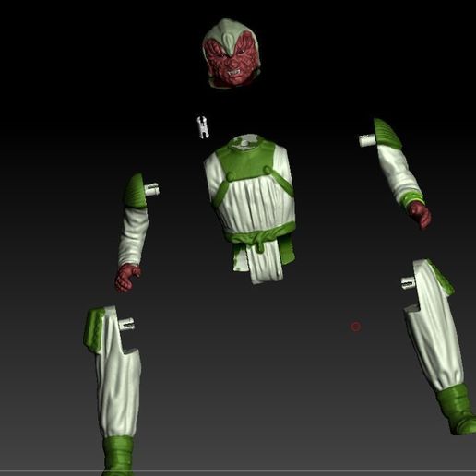Viewport: 476px width, 476px height.
Task: Click the red hand on the right-side arm
Action: tap(421, 214)
